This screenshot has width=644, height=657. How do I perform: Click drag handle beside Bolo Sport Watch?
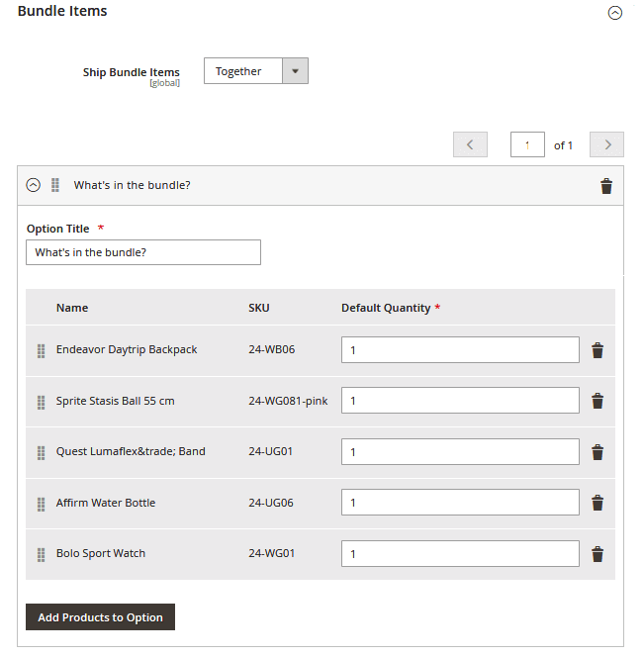coord(42,554)
